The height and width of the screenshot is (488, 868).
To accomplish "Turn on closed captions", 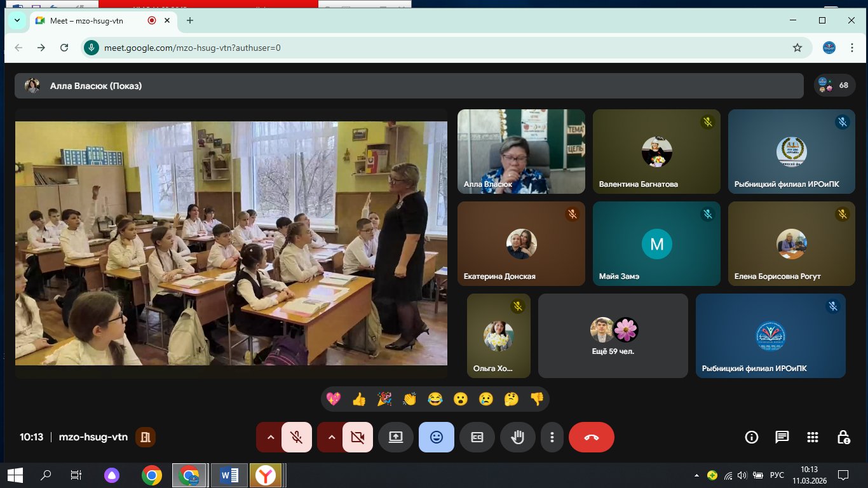I will 477,437.
